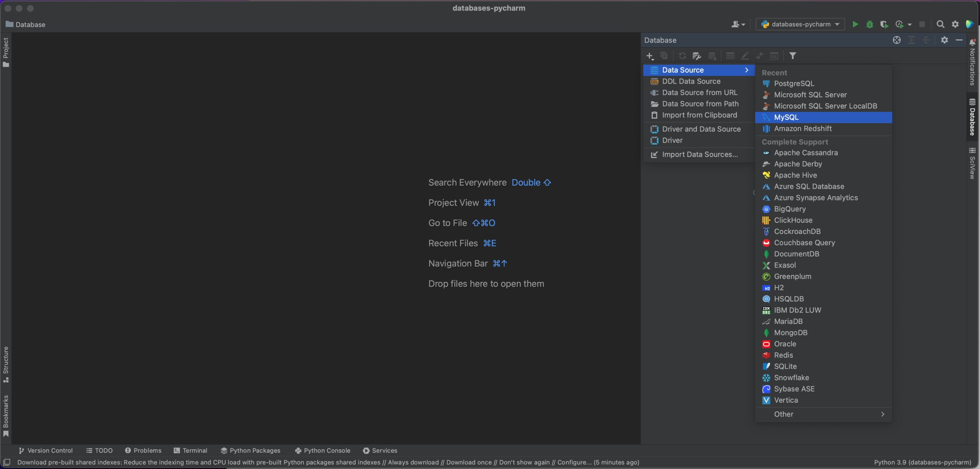This screenshot has width=980, height=469.
Task: Choose MongoDB from the list
Action: pyautogui.click(x=823, y=332)
